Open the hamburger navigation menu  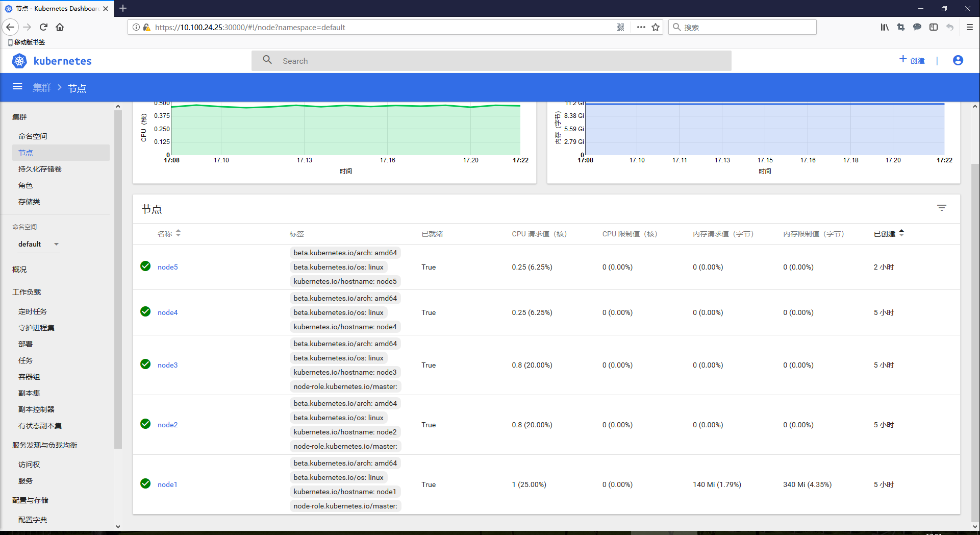coord(17,87)
